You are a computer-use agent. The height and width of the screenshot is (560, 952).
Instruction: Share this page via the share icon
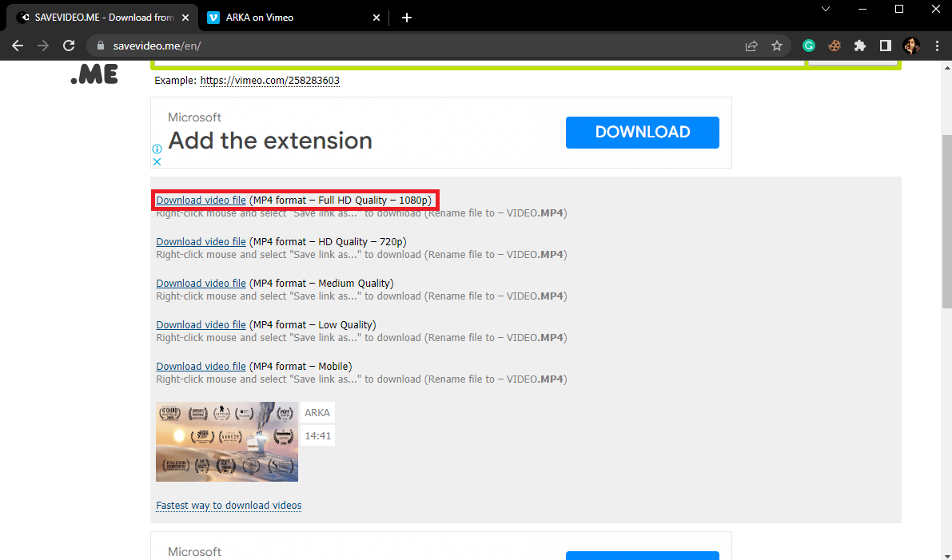click(x=751, y=46)
